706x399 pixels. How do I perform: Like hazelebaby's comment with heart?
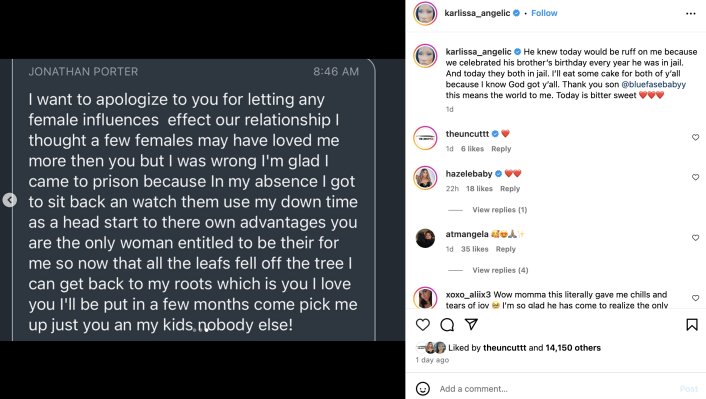tap(695, 177)
